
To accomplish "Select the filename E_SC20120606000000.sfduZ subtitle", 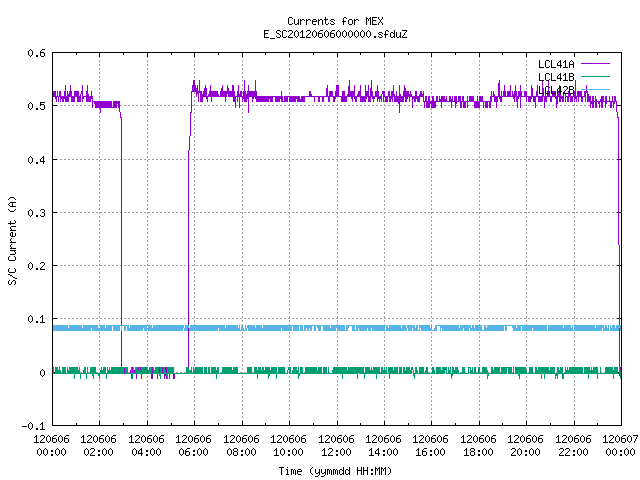I will 335,34.
